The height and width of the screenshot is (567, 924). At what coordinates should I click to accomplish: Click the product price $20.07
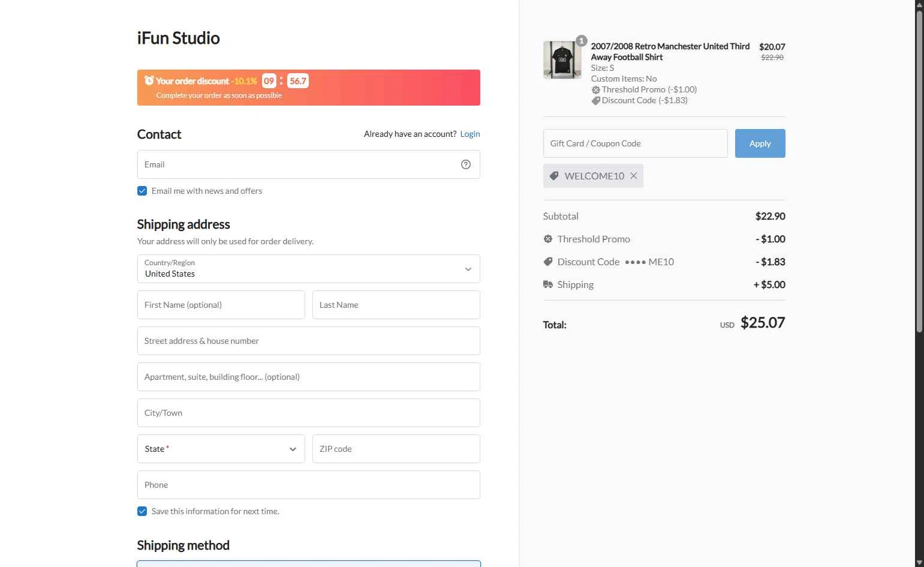click(x=772, y=47)
